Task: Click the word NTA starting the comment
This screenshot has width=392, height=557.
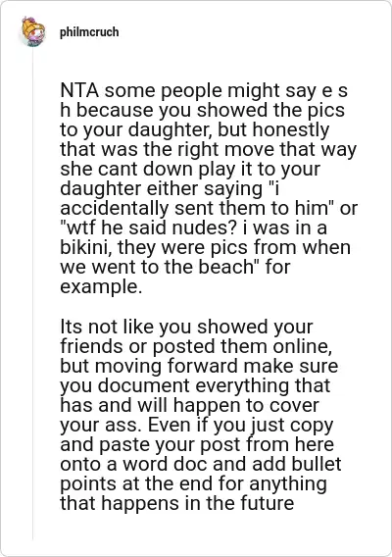Action: tap(79, 90)
